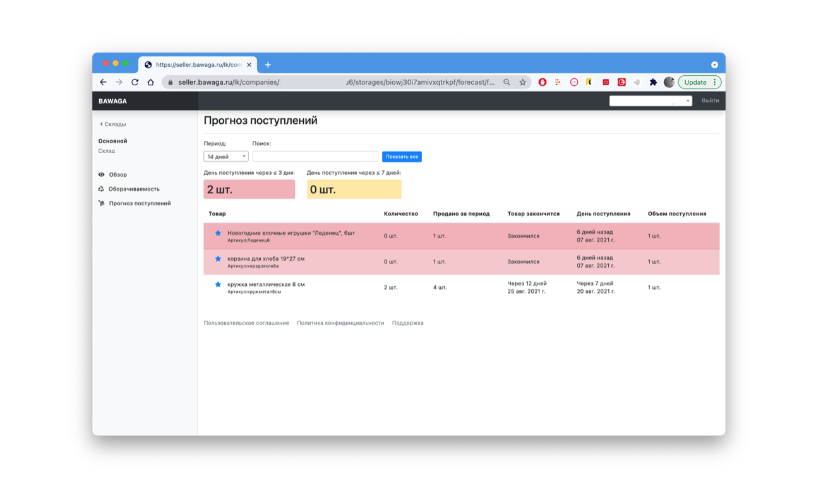Image resolution: width=816 pixels, height=504 pixels.
Task: Open the red cloud extension icon
Action: click(x=606, y=82)
